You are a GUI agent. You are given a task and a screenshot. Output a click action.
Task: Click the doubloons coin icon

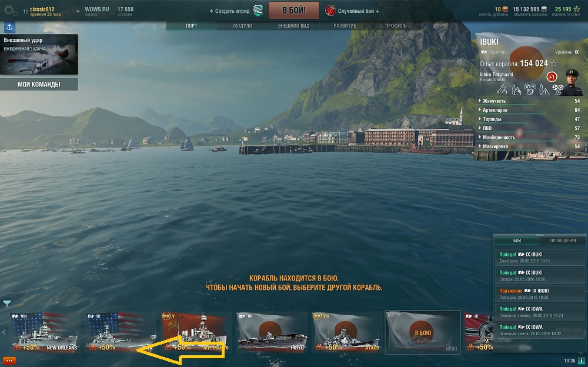coord(505,9)
